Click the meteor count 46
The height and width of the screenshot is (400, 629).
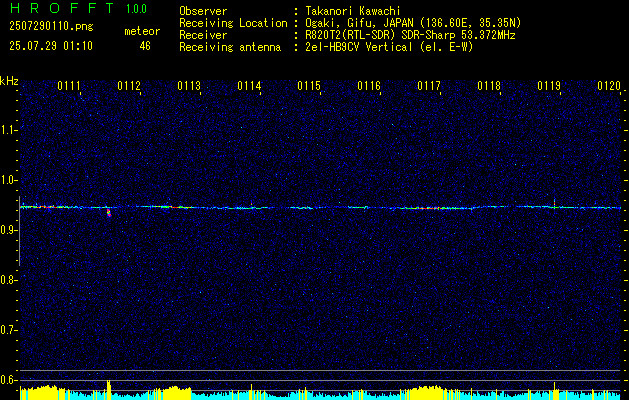[145, 46]
